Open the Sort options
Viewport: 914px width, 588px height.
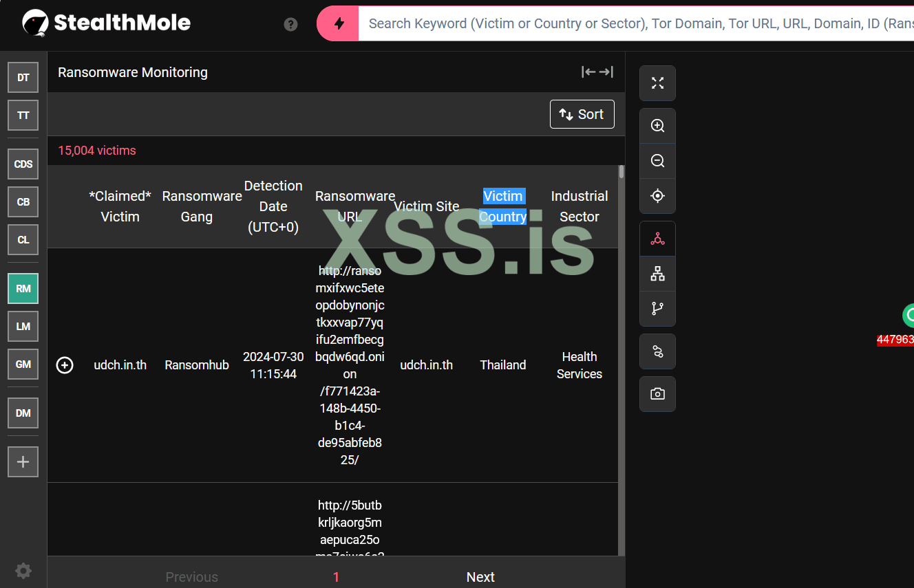[582, 114]
